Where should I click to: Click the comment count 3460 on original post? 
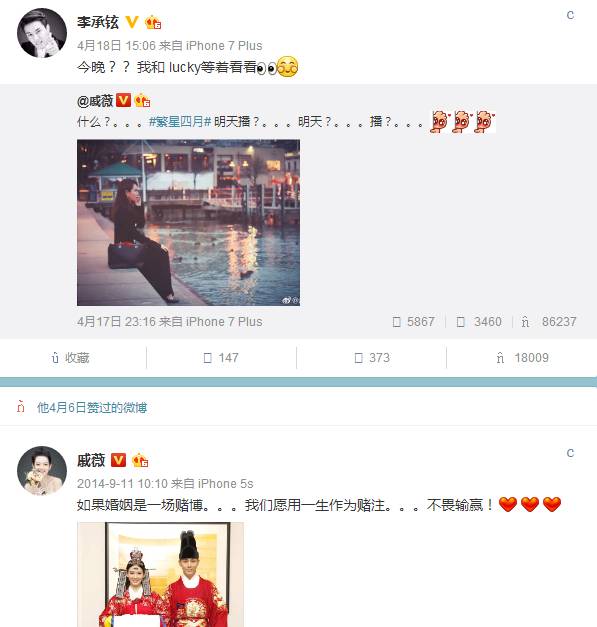coord(479,321)
